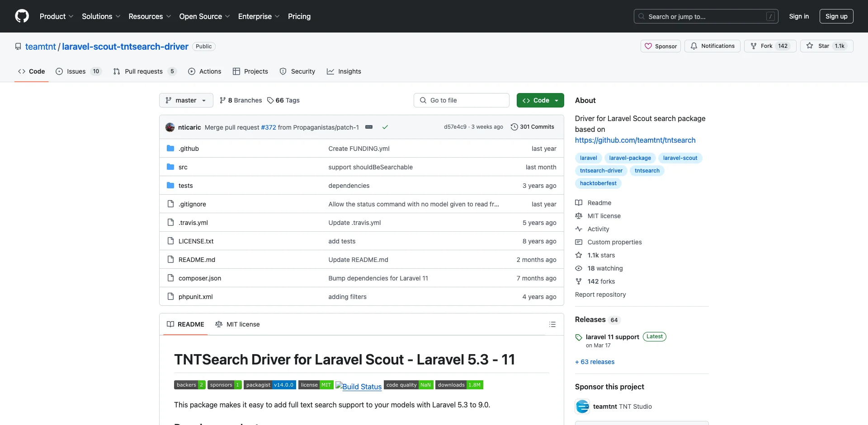Image resolution: width=868 pixels, height=425 pixels.
Task: Open teamtnt sponsor avatar
Action: (x=583, y=406)
